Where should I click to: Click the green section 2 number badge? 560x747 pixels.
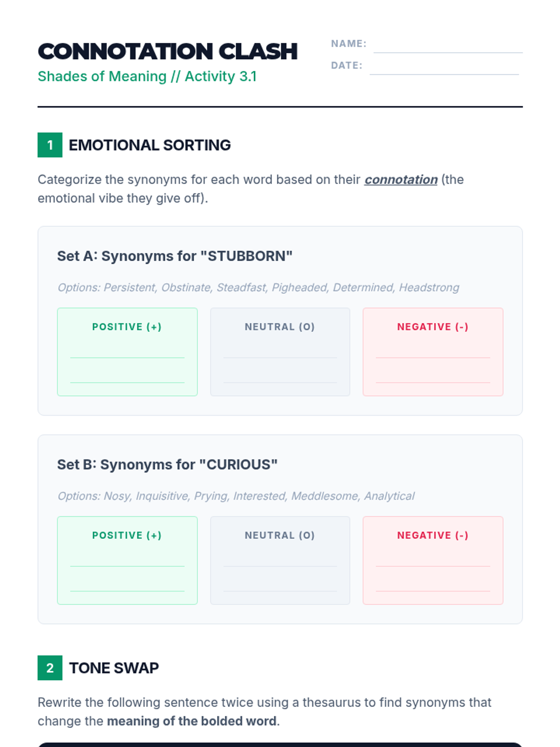50,668
